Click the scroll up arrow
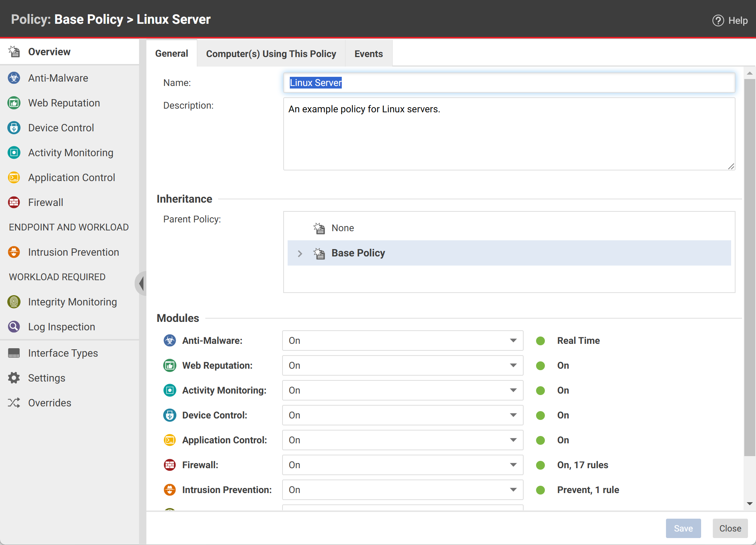The width and height of the screenshot is (756, 545). pos(749,74)
